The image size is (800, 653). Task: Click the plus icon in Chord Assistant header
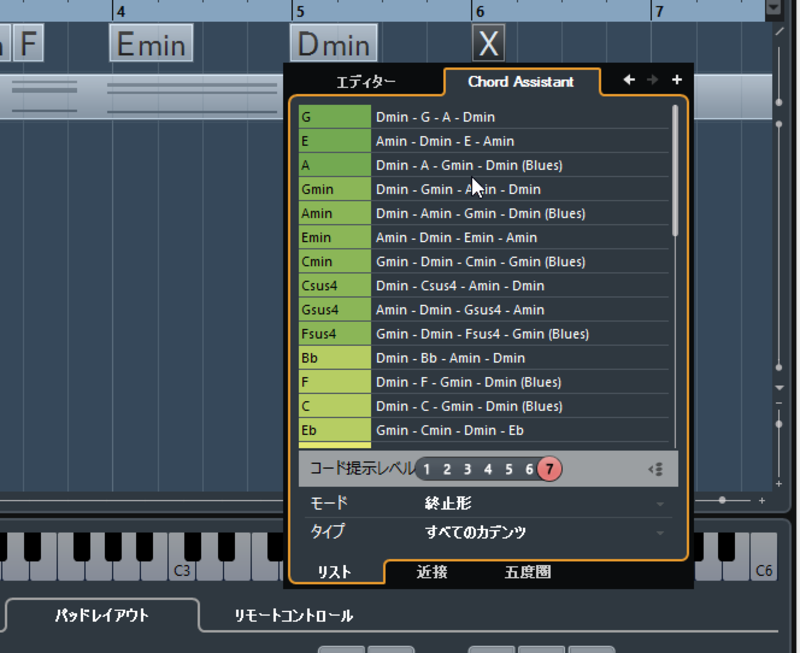pos(677,80)
